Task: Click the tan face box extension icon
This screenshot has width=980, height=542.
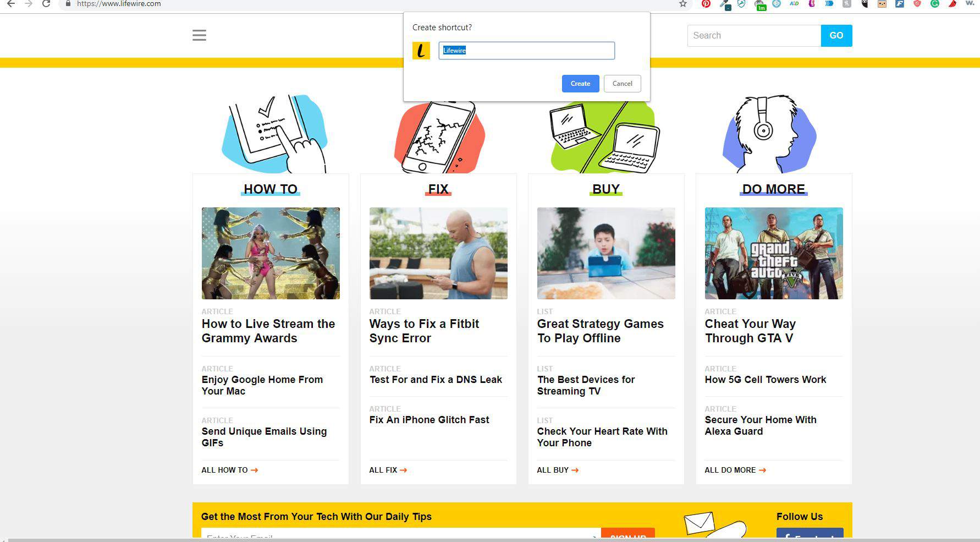Action: (882, 3)
